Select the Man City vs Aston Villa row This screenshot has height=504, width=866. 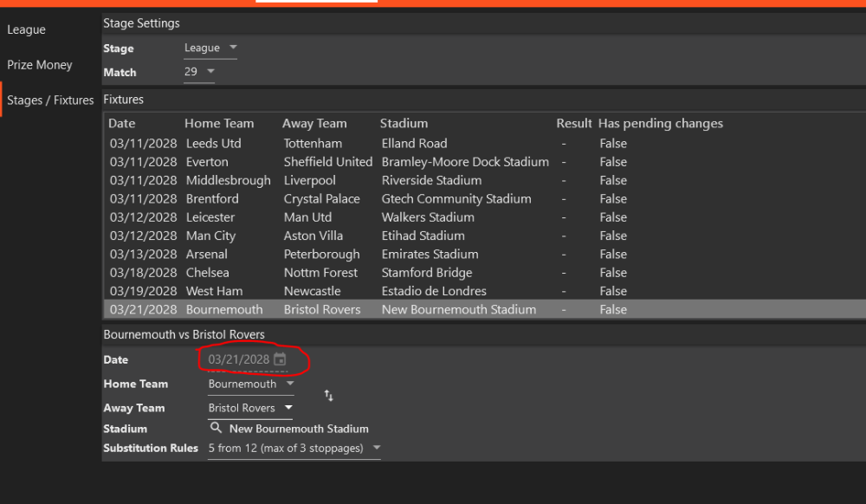(x=484, y=236)
